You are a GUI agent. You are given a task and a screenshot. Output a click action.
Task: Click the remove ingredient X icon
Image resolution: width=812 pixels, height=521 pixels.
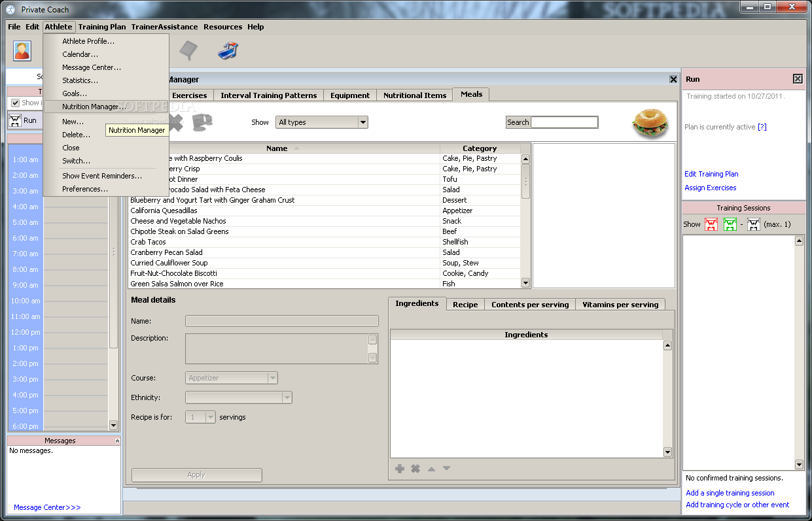(x=415, y=469)
